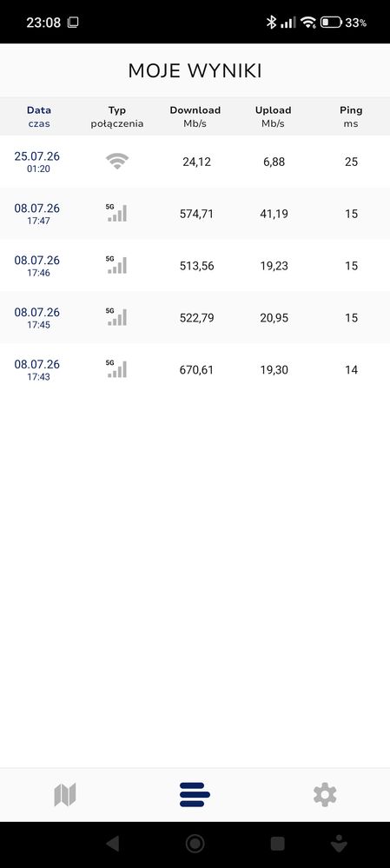Open the map tab icon
Image resolution: width=390 pixels, height=868 pixels.
pos(65,795)
